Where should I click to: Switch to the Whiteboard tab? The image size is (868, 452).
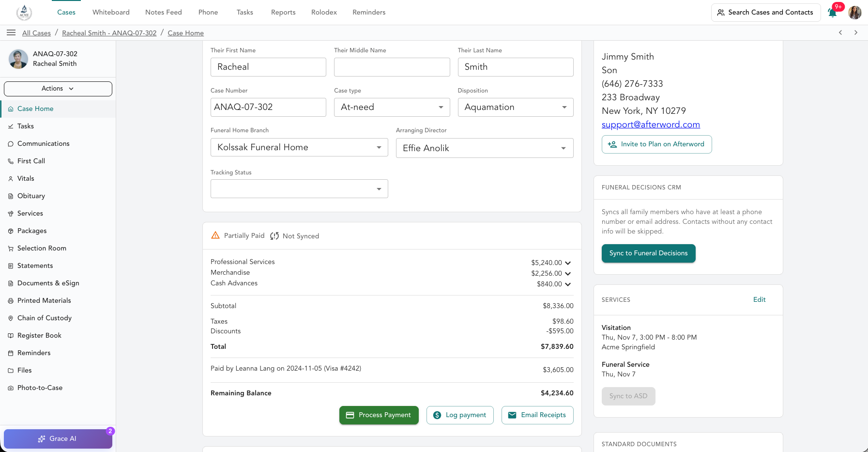111,13
